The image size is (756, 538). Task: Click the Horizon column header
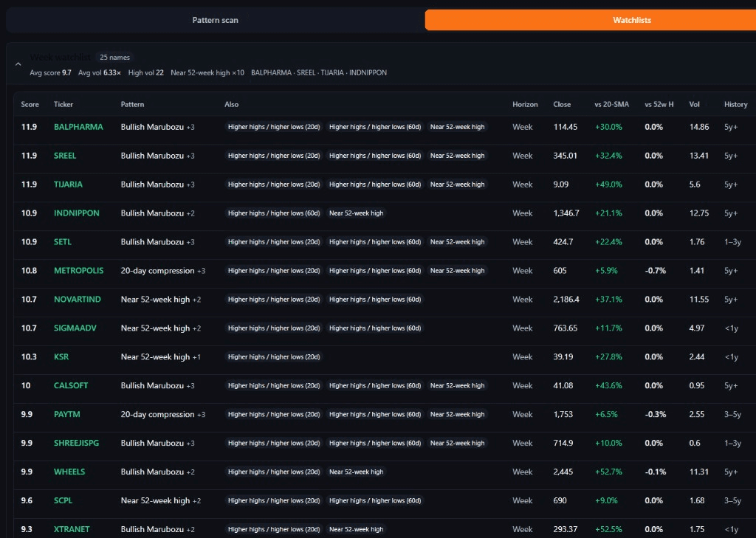[x=525, y=104]
